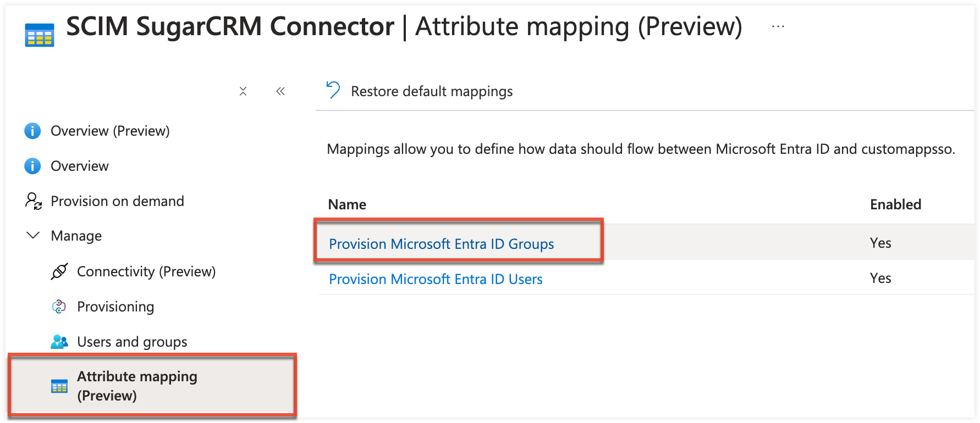Click the Overview (Preview) info icon
The image size is (980, 423).
click(x=32, y=131)
